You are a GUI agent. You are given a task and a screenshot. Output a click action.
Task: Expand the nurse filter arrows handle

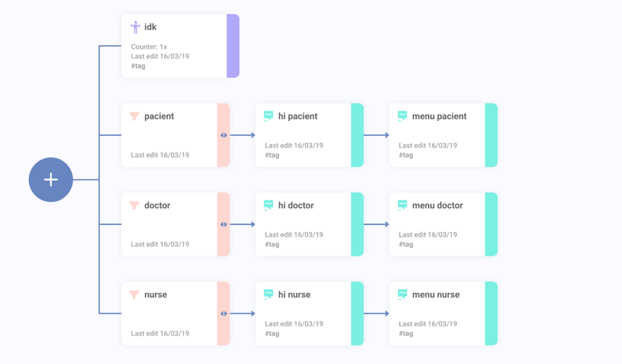[x=224, y=314]
